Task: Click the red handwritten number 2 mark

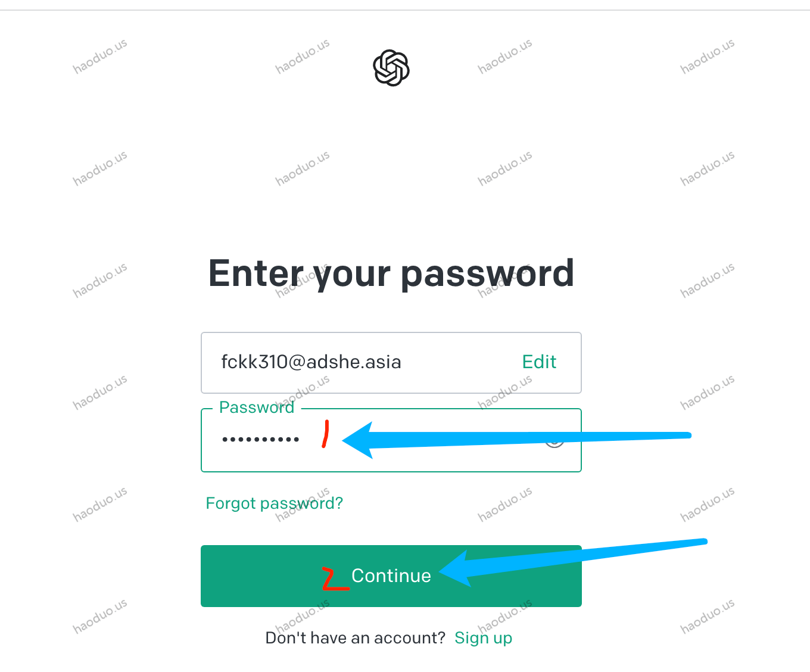Action: [x=334, y=578]
